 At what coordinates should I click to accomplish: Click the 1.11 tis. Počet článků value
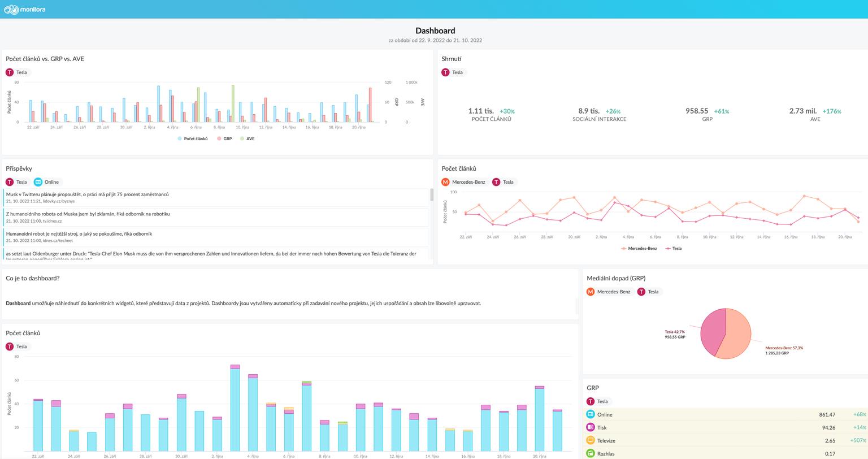[481, 111]
